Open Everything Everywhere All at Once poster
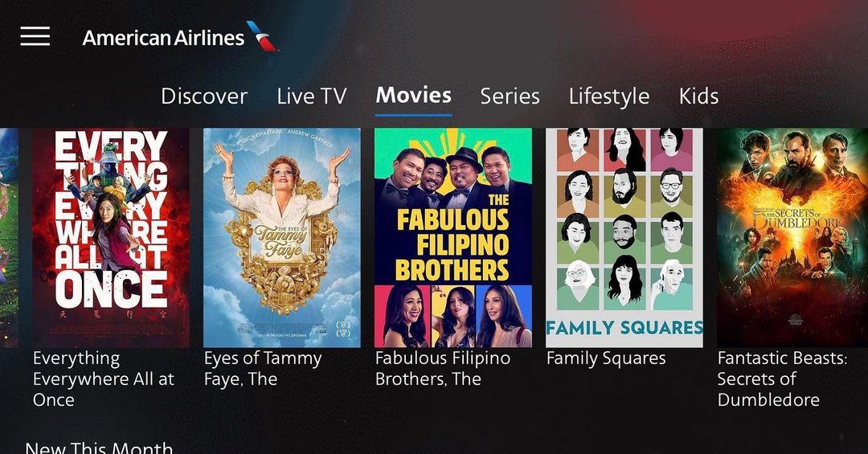 111,238
